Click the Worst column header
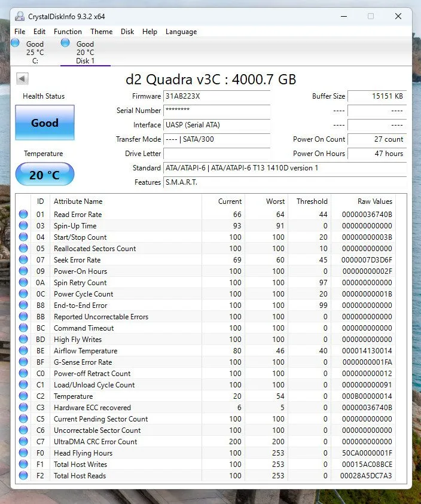This screenshot has height=504, width=421. click(x=267, y=201)
